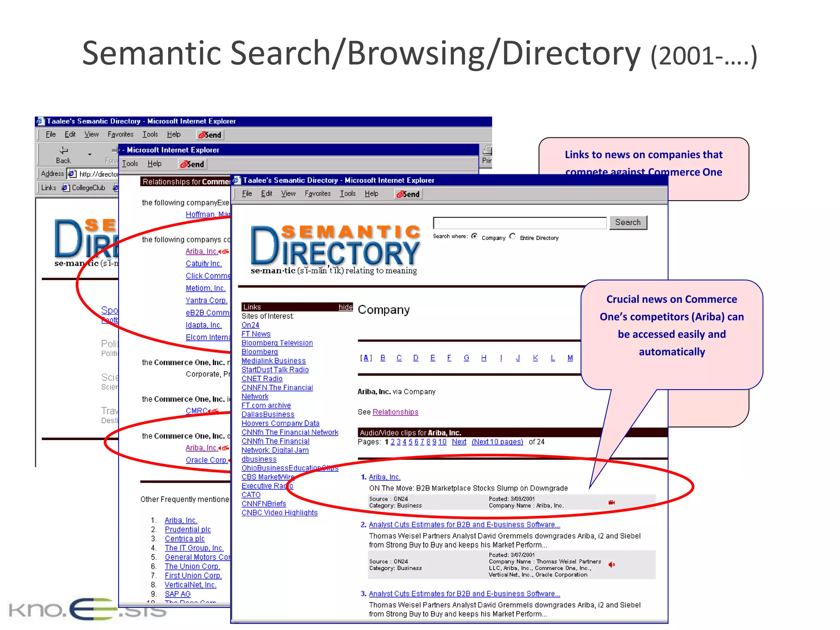Open the File menu in front window
This screenshot has width=840, height=630.
[x=247, y=194]
